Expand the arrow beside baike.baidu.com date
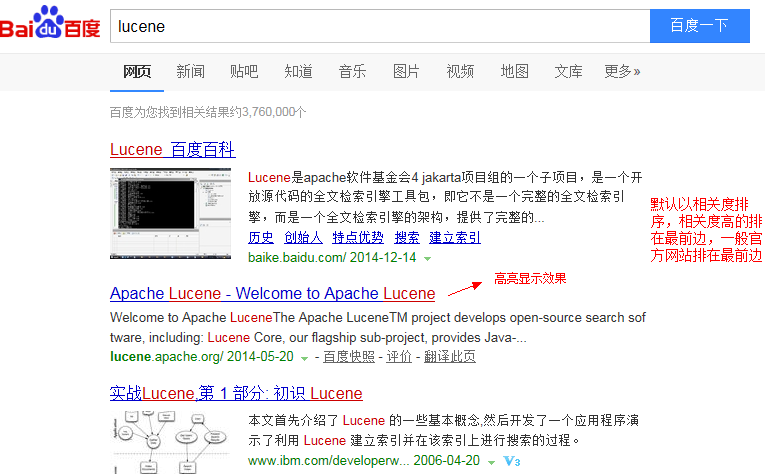 tap(427, 258)
